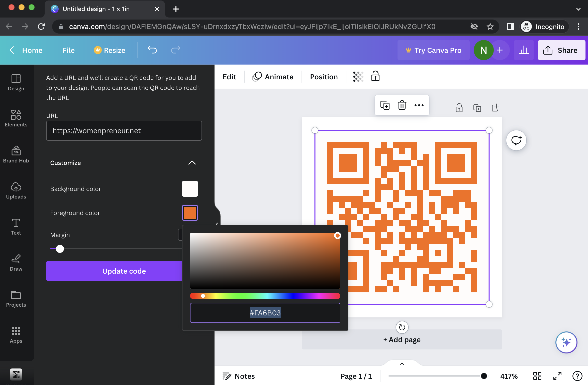
Task: Open the Animate options
Action: (x=273, y=77)
